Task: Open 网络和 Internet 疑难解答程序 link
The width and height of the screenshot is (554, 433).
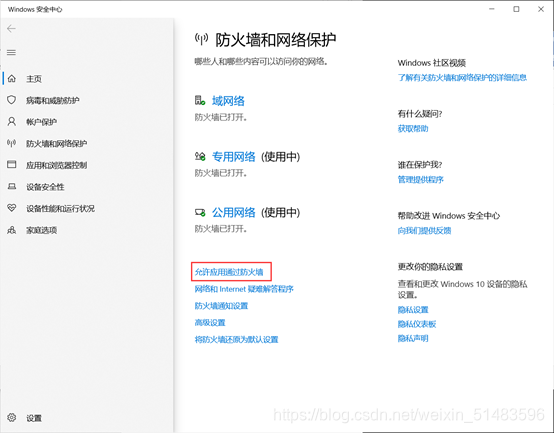Action: tap(244, 289)
